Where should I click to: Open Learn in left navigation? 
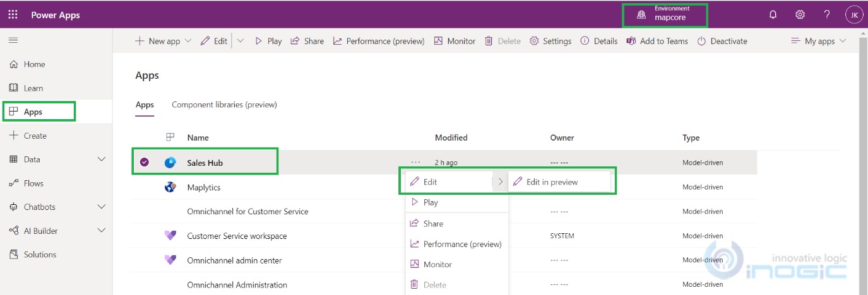(33, 88)
